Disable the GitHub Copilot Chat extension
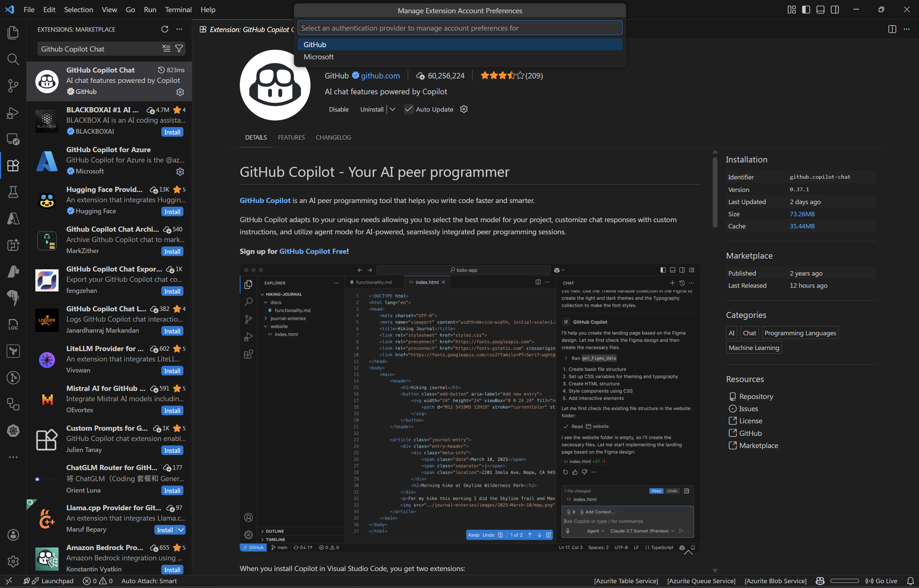 [339, 109]
